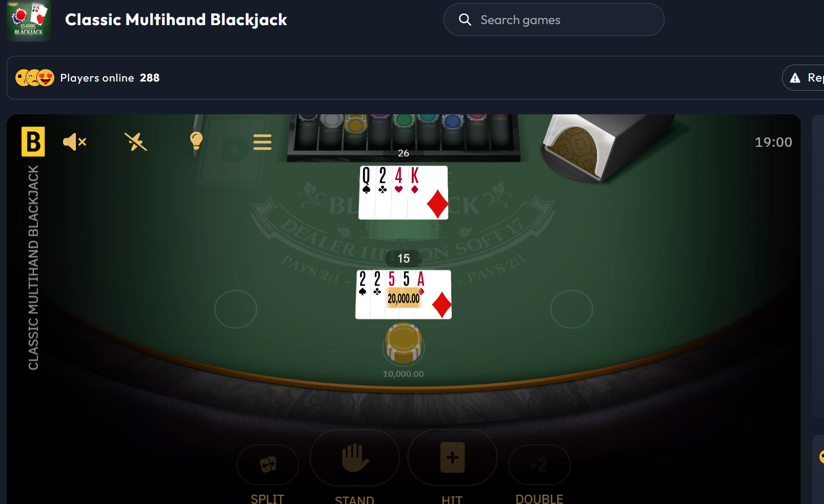This screenshot has height=504, width=824.
Task: Click the players online emoji faces
Action: click(34, 77)
